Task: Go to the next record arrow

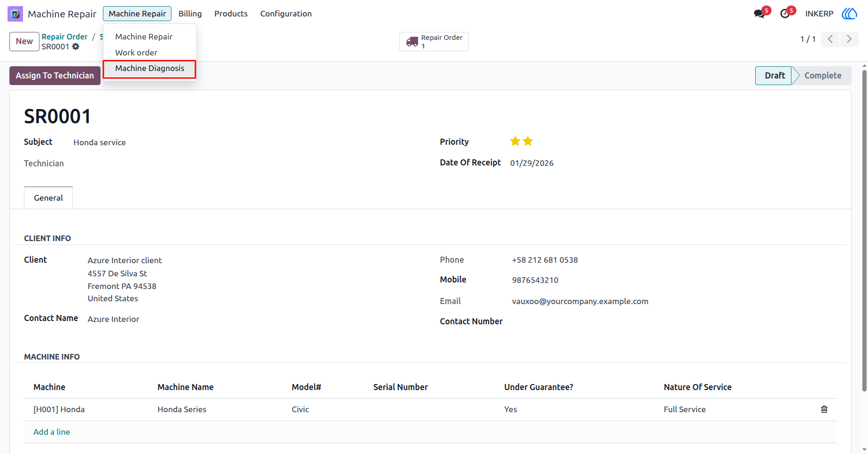Action: (849, 39)
